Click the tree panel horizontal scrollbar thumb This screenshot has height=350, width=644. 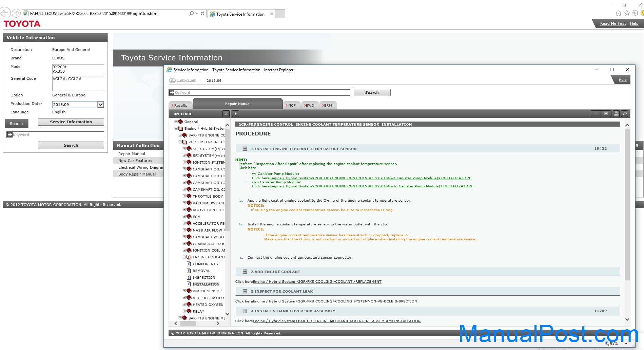[188, 324]
